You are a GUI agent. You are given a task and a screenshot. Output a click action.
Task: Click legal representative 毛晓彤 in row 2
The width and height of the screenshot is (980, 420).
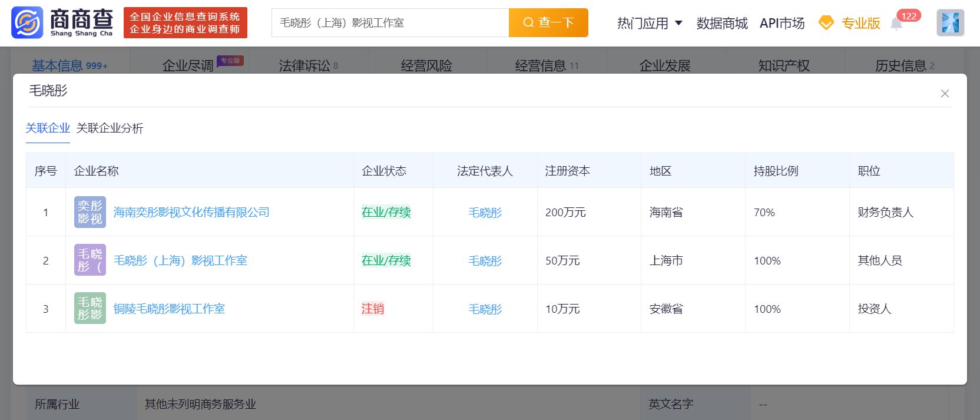click(x=485, y=261)
